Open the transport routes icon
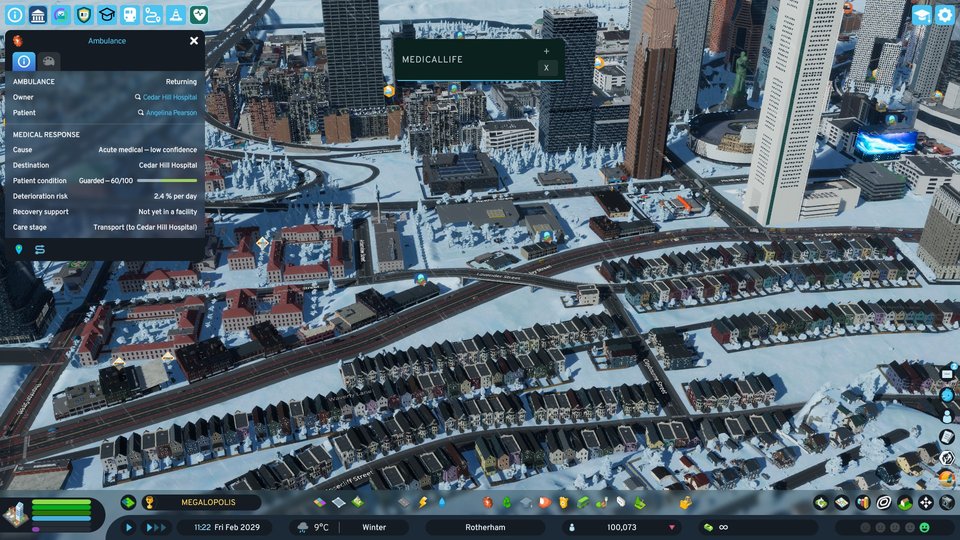This screenshot has width=960, height=540. tap(153, 14)
